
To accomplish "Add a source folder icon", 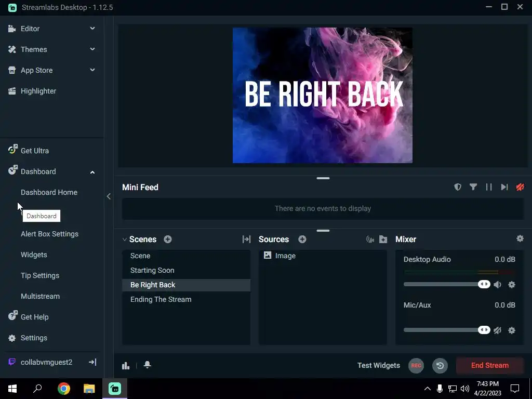I will [x=383, y=240].
